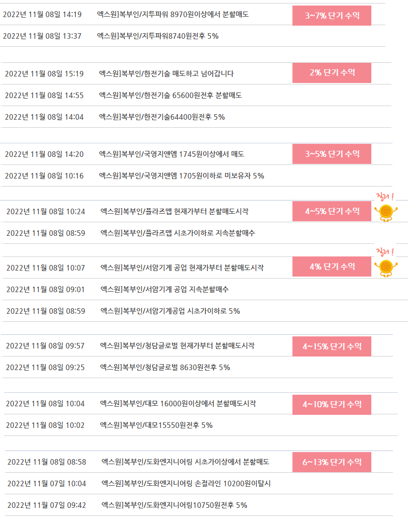Open 한전기술 65600원전후 분할매도 message

tap(170, 96)
